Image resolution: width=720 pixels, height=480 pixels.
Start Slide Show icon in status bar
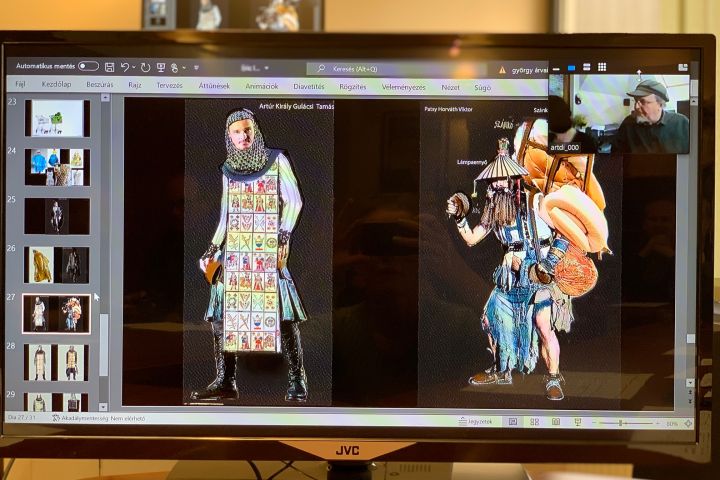(x=578, y=422)
